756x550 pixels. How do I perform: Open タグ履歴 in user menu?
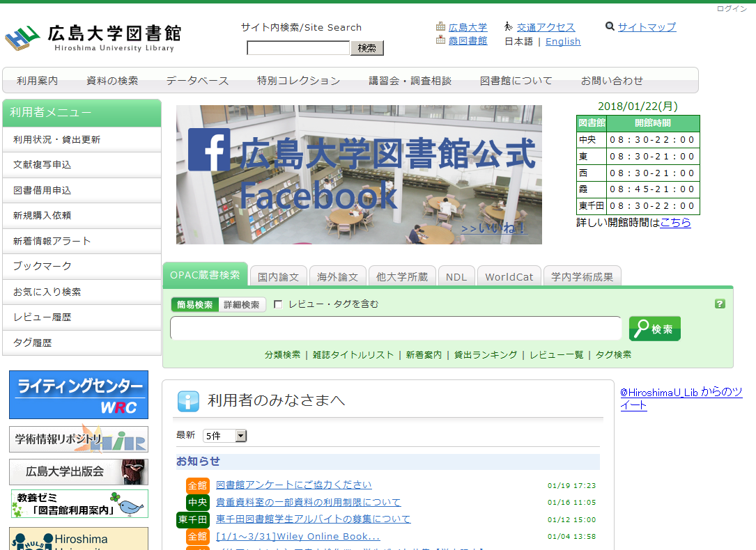[x=82, y=343]
